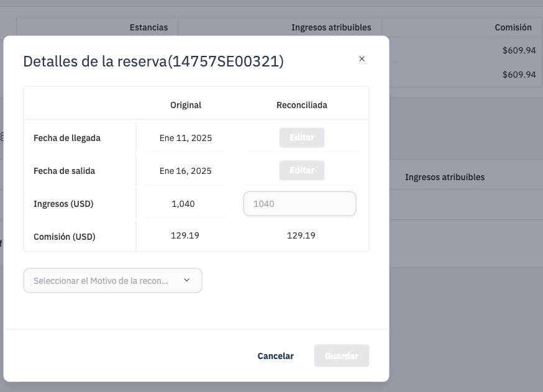Click the top Ingresos atribuibles header in background
Viewport: 543px width, 392px height.
coord(331,27)
